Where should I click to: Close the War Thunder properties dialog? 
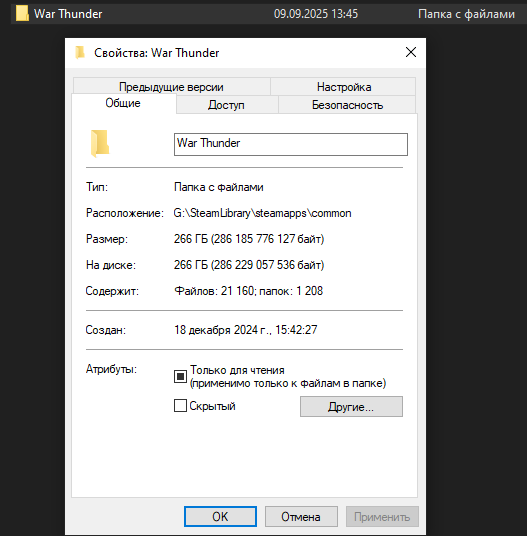coord(411,52)
